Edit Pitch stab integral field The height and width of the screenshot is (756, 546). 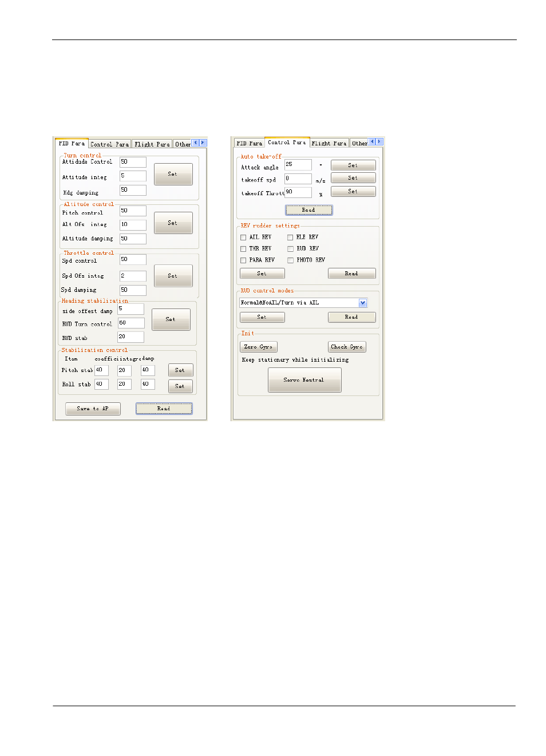tap(124, 370)
